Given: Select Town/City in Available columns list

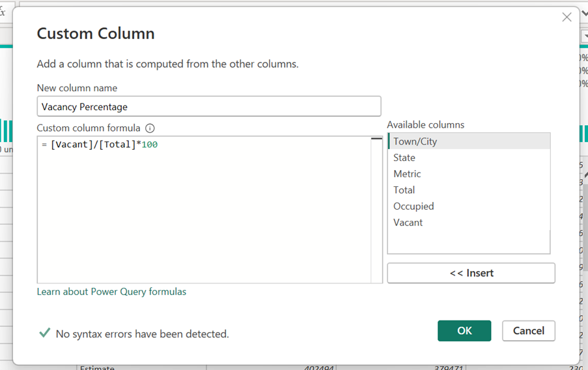Looking at the screenshot, I should click(x=415, y=141).
